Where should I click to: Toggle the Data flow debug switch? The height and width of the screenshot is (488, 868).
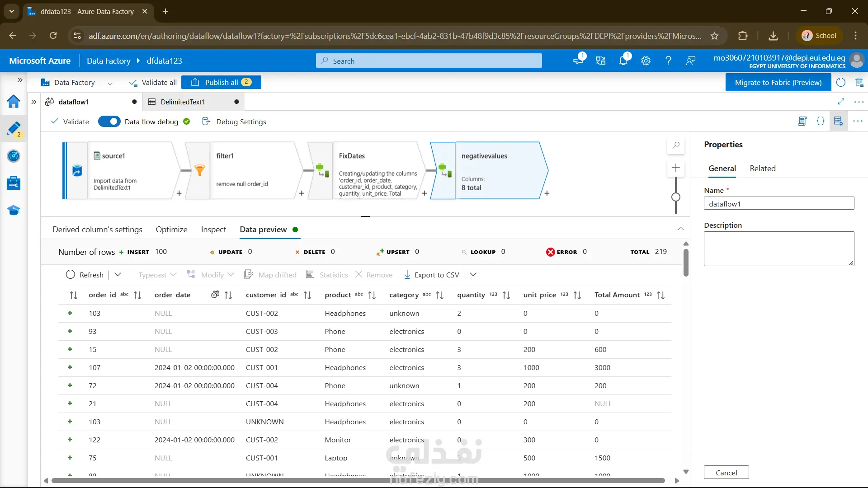(x=109, y=122)
